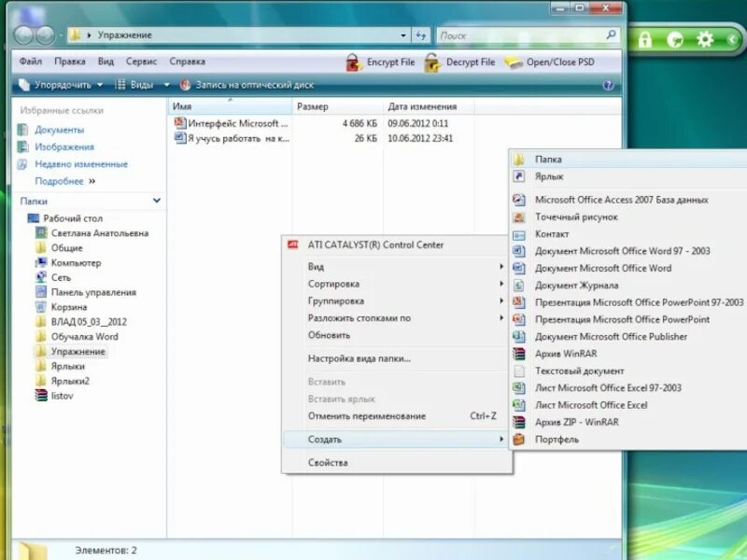747x560 pixels.
Task: Click the Контакт icon in submenu
Action: (519, 234)
